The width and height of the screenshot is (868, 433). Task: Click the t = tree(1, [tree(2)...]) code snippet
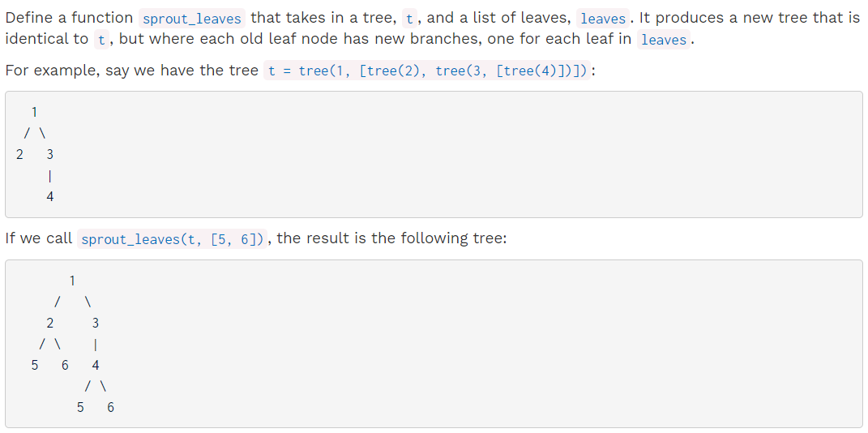coord(427,71)
